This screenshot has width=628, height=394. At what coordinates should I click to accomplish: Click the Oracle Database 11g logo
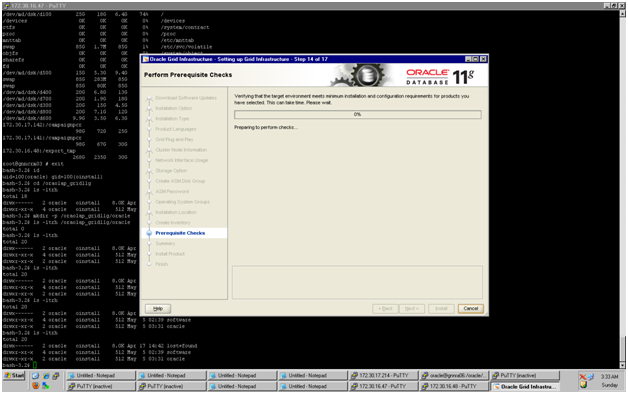pyautogui.click(x=440, y=76)
